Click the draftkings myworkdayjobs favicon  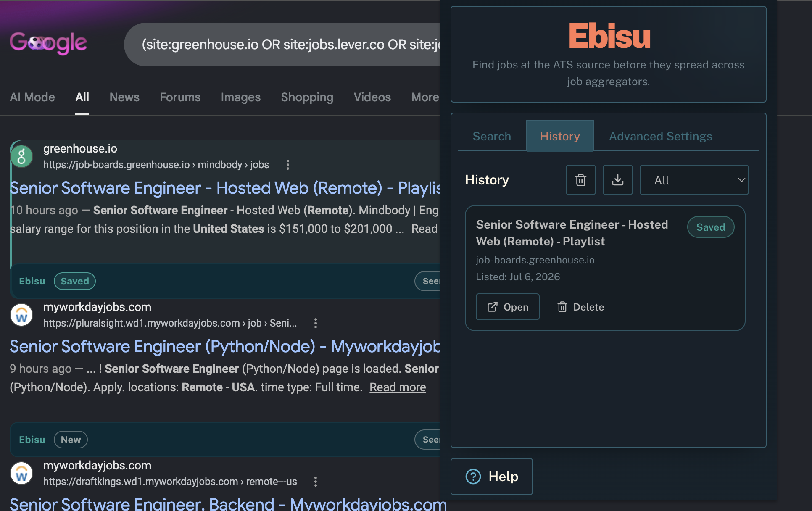pyautogui.click(x=21, y=473)
